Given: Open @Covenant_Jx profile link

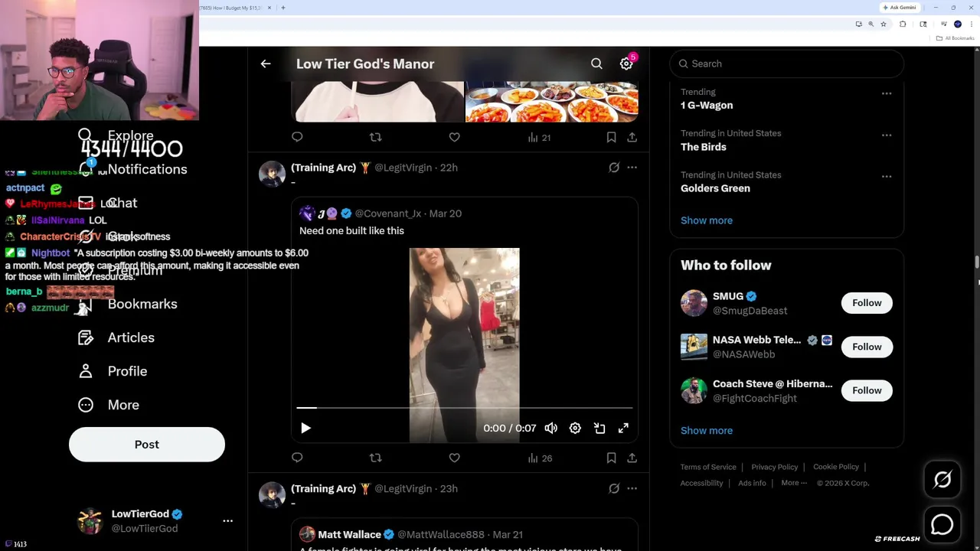Looking at the screenshot, I should [387, 214].
